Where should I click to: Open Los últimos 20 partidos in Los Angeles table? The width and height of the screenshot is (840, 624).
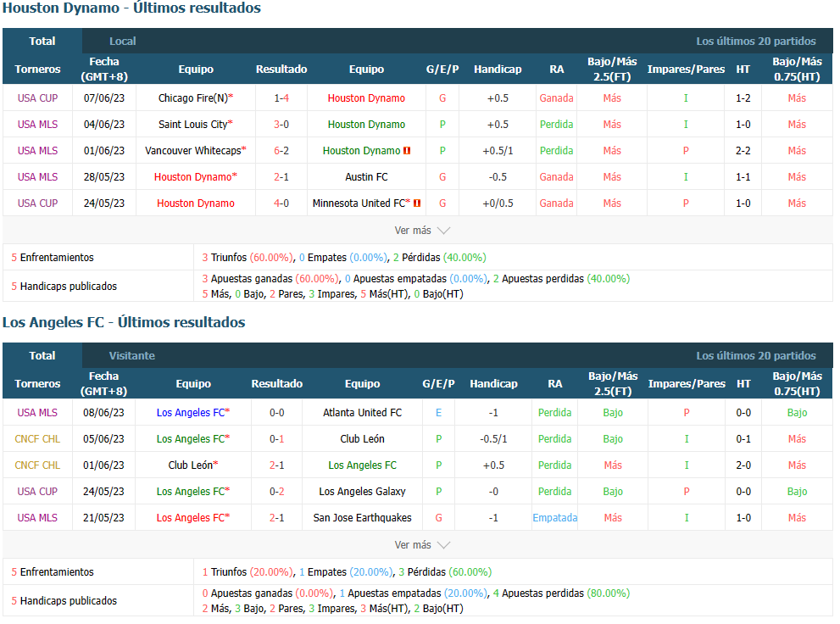[x=756, y=355]
